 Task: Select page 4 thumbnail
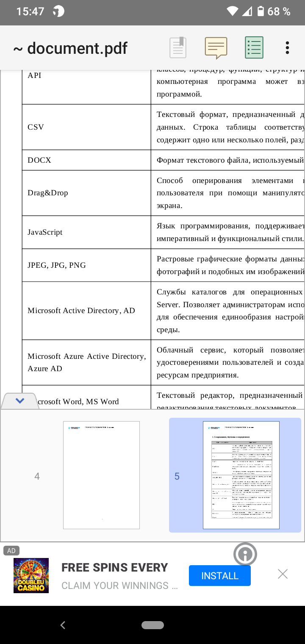point(101,475)
